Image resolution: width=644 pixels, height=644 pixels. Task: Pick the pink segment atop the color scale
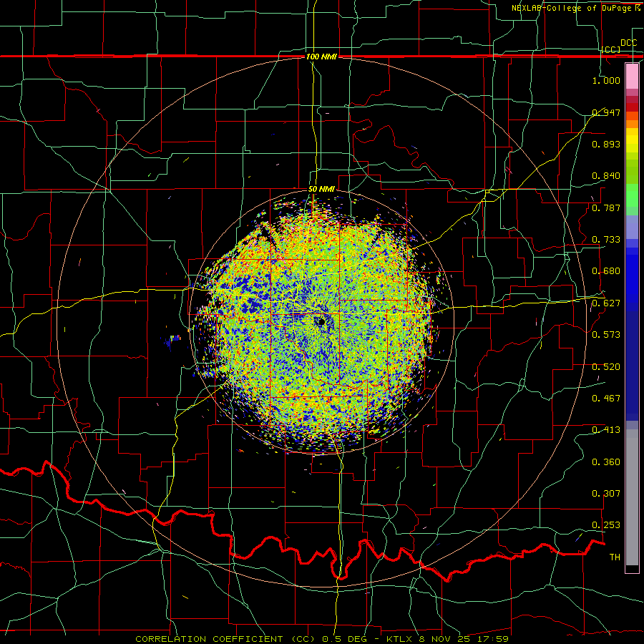coord(632,77)
